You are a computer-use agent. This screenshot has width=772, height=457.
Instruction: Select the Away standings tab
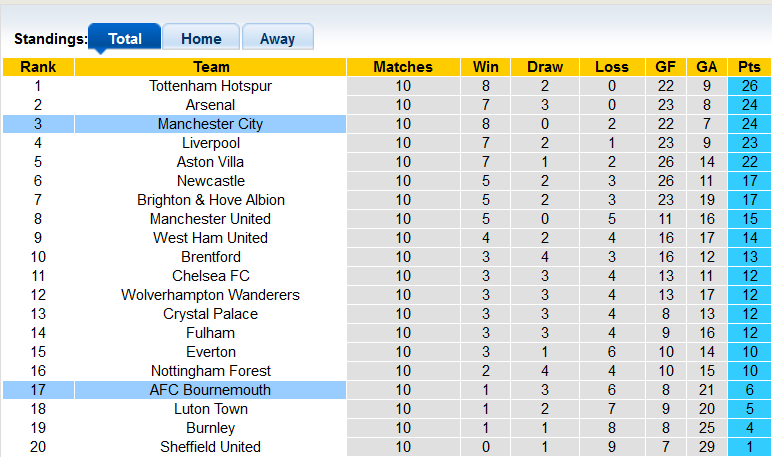[x=277, y=39]
